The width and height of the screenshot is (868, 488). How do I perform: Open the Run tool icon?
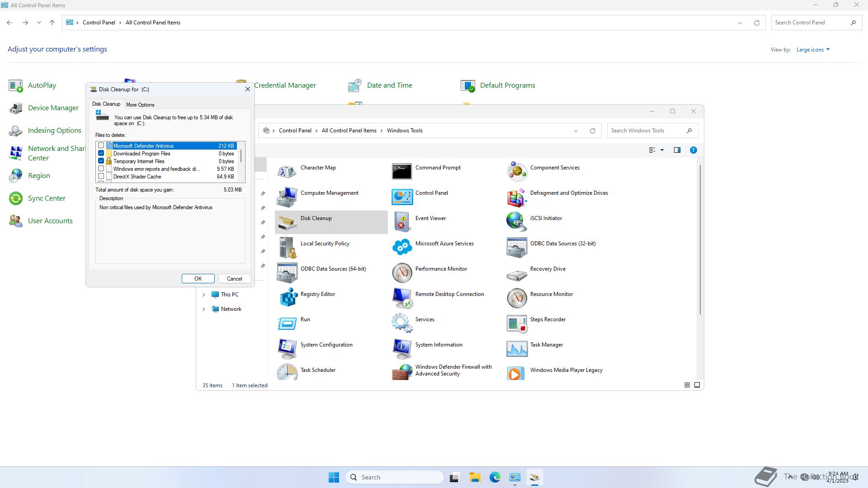point(287,324)
